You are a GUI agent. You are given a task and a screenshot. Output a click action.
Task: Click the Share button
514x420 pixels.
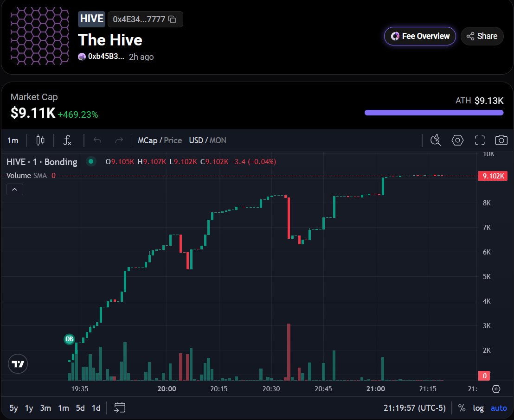[482, 36]
